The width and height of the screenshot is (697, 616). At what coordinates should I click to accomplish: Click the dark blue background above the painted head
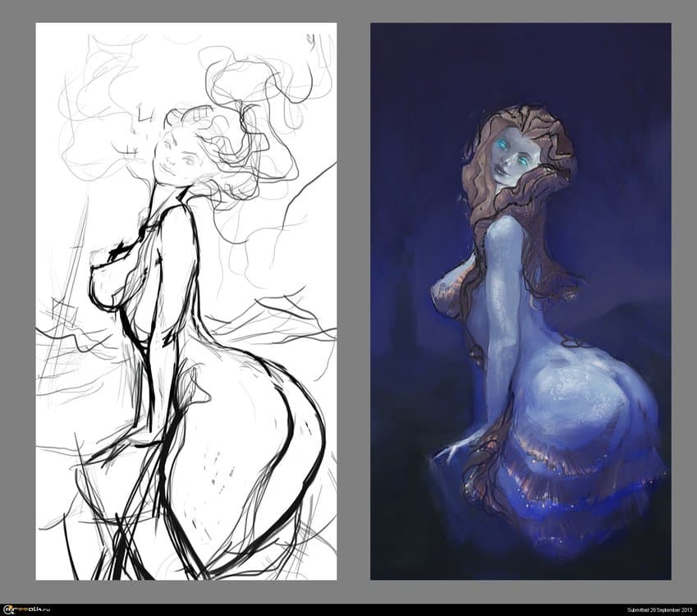click(x=520, y=66)
